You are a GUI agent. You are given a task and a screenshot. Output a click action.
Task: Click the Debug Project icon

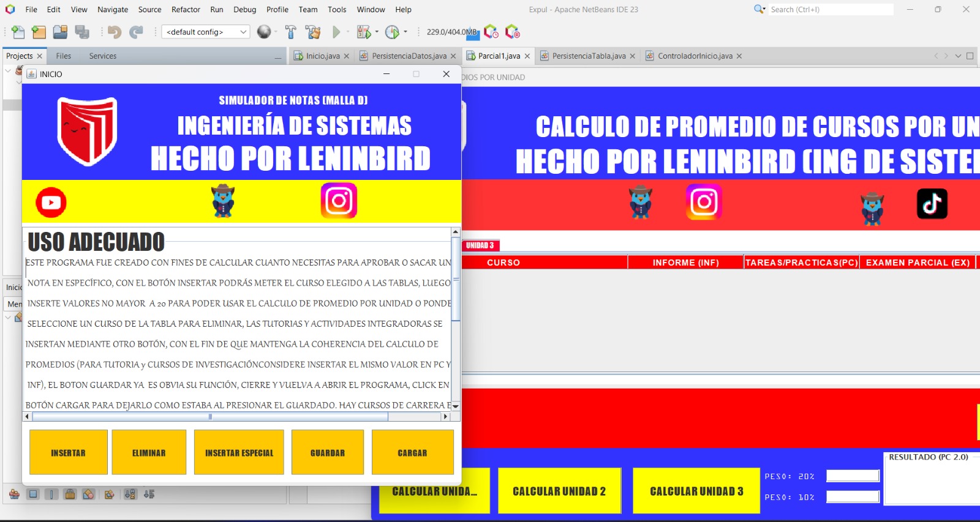(x=364, y=32)
